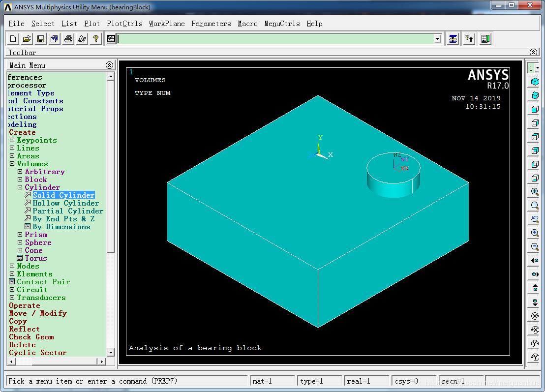Screen dimensions: 545x392
Task: Collapse the Main Menu panel chevron
Action: [x=109, y=65]
